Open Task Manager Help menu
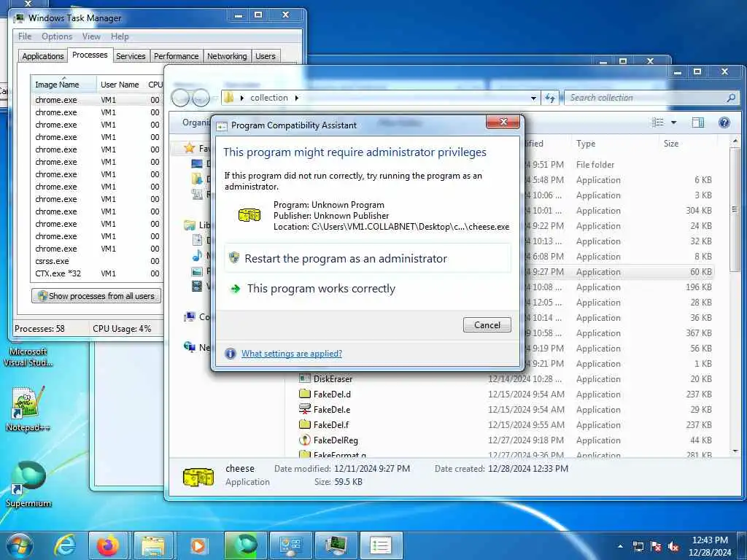 120,36
